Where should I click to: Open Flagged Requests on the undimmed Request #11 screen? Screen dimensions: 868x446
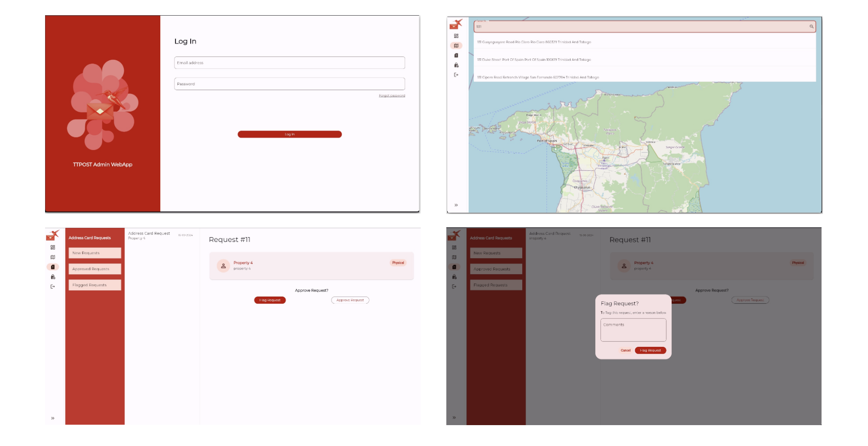[x=95, y=285]
